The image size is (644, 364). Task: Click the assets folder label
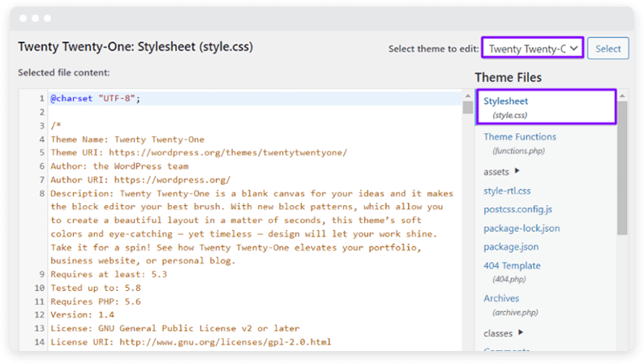[x=496, y=172]
